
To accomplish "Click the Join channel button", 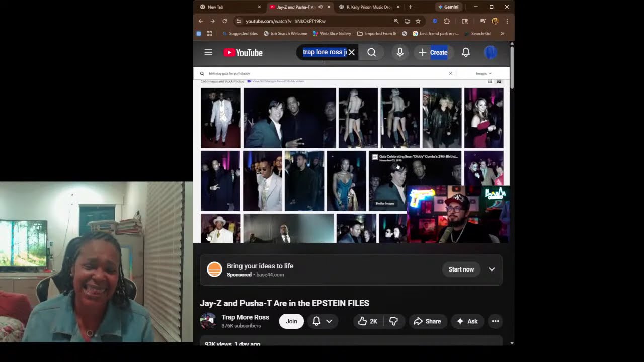I will tap(291, 321).
